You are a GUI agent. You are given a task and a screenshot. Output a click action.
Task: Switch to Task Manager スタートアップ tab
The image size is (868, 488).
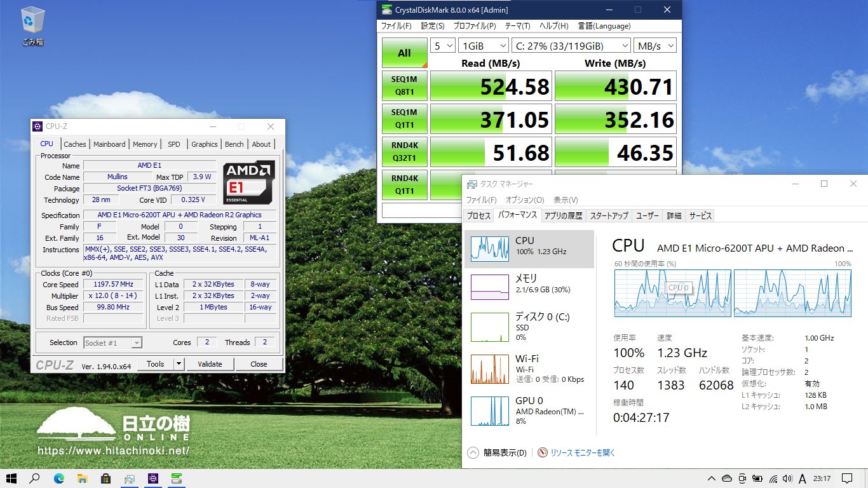click(x=609, y=216)
